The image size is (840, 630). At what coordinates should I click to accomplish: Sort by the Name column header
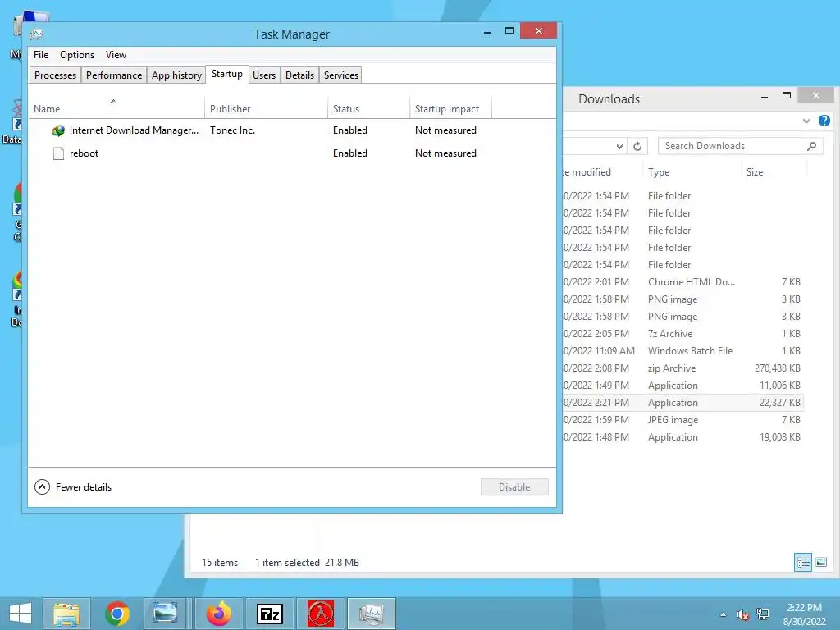116,108
